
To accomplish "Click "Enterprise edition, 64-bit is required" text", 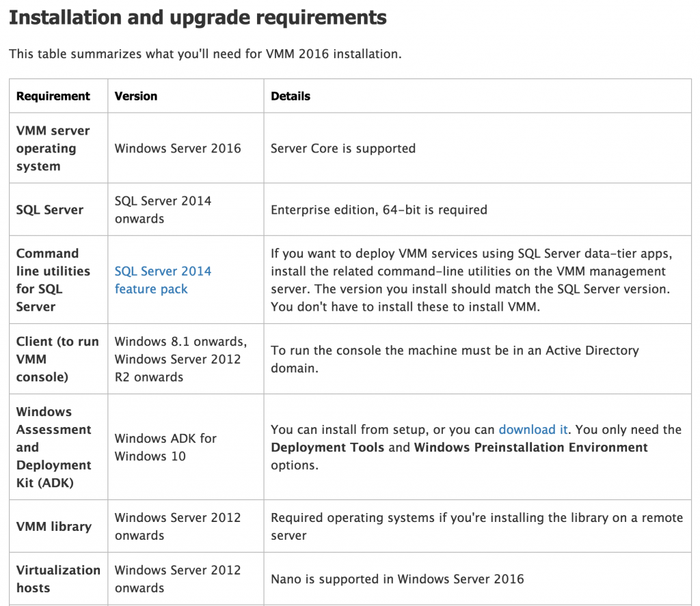I will click(x=379, y=210).
